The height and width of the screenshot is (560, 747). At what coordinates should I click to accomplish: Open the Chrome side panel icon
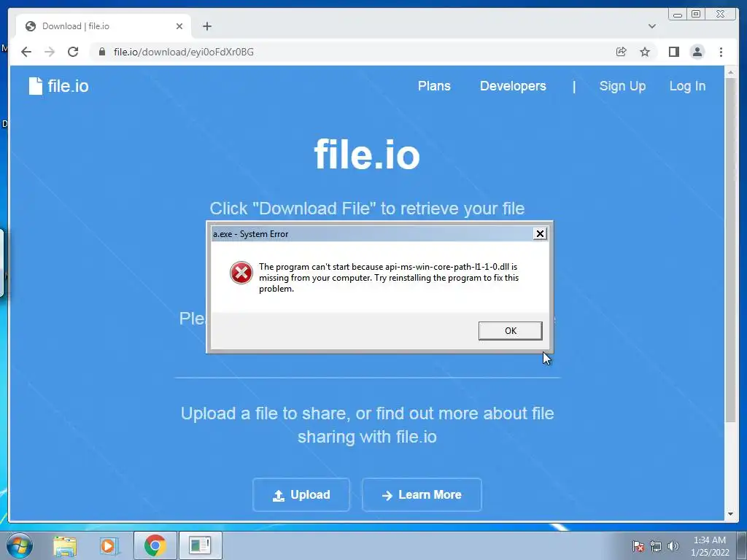(x=673, y=52)
